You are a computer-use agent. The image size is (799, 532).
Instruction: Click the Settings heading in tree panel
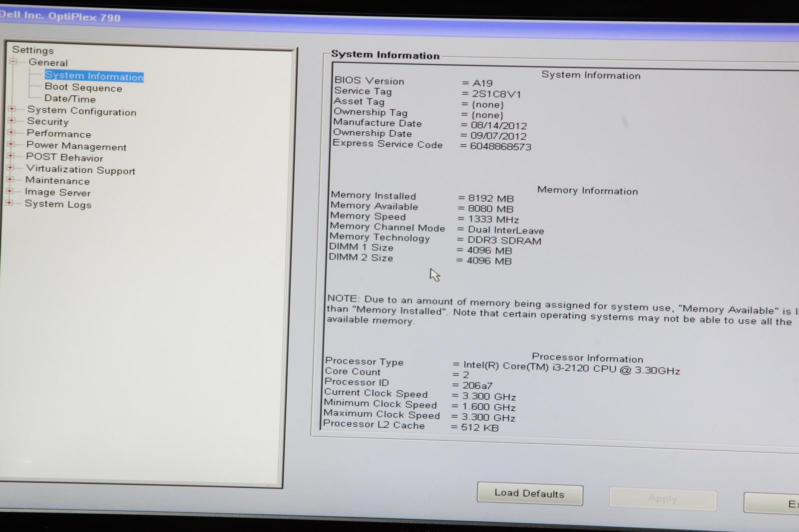tap(33, 50)
